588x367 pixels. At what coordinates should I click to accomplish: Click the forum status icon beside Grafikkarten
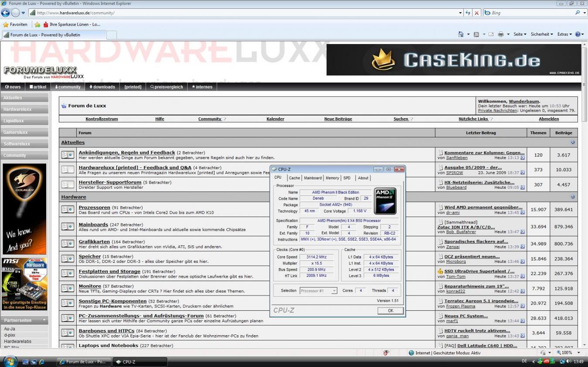(68, 243)
